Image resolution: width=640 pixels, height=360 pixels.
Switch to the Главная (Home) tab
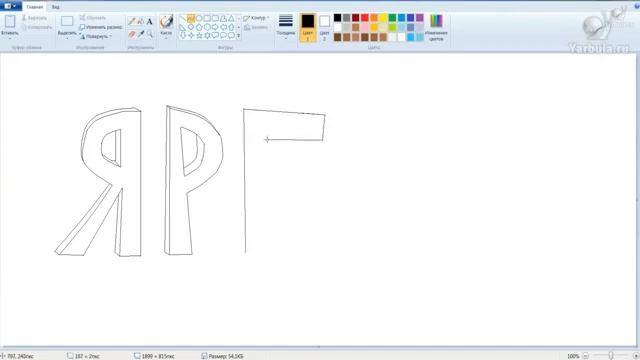click(35, 7)
